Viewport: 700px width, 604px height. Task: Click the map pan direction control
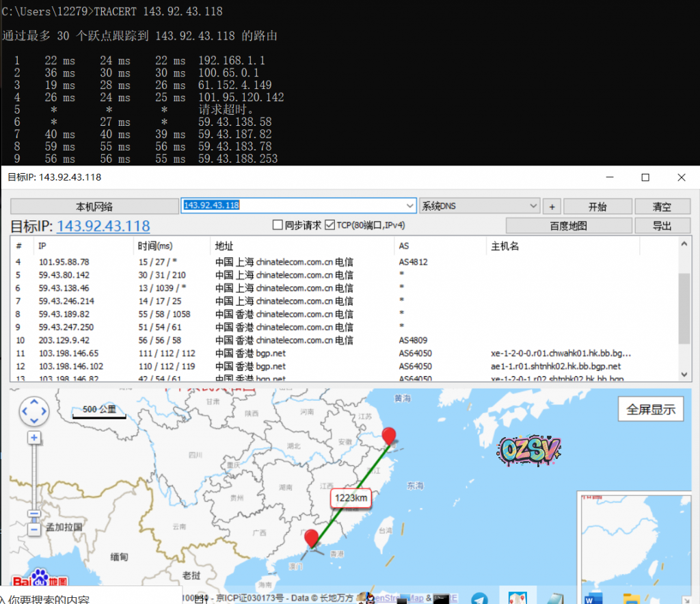pos(34,411)
